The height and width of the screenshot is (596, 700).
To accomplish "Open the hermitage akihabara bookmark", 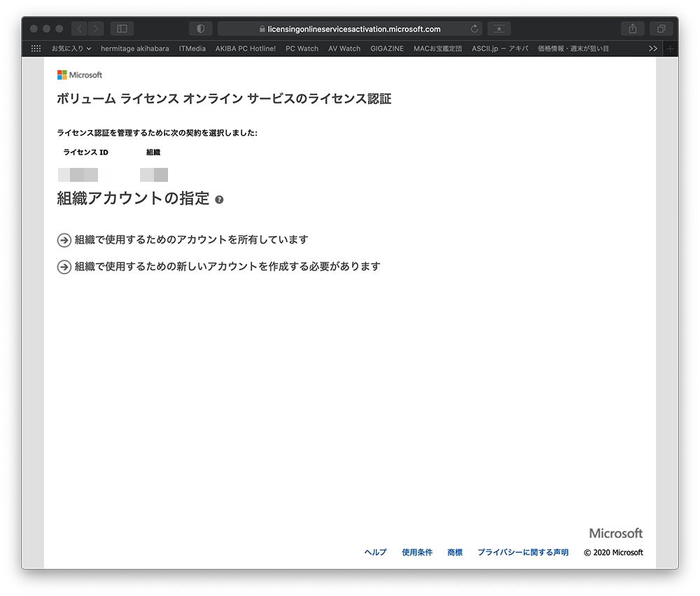I will [x=135, y=48].
